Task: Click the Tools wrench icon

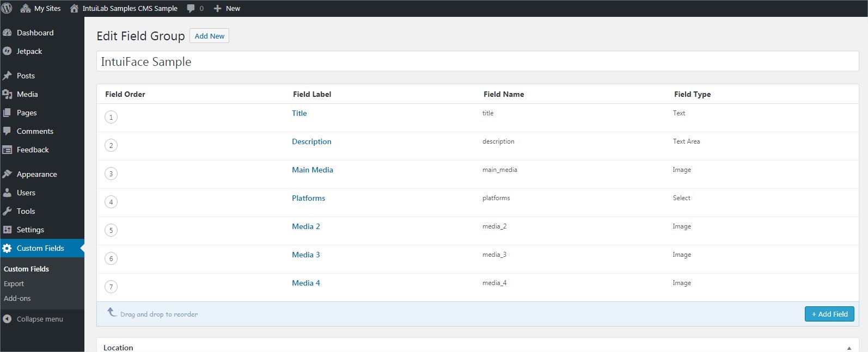Action: coord(7,211)
